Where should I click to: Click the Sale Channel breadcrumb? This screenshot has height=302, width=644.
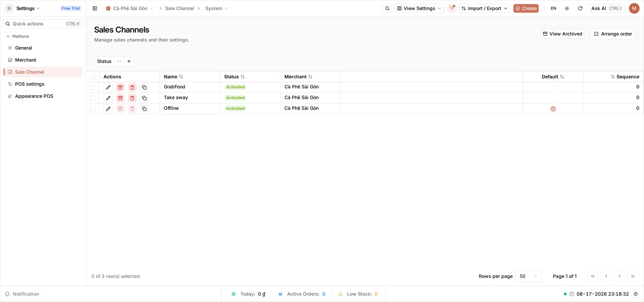180,8
